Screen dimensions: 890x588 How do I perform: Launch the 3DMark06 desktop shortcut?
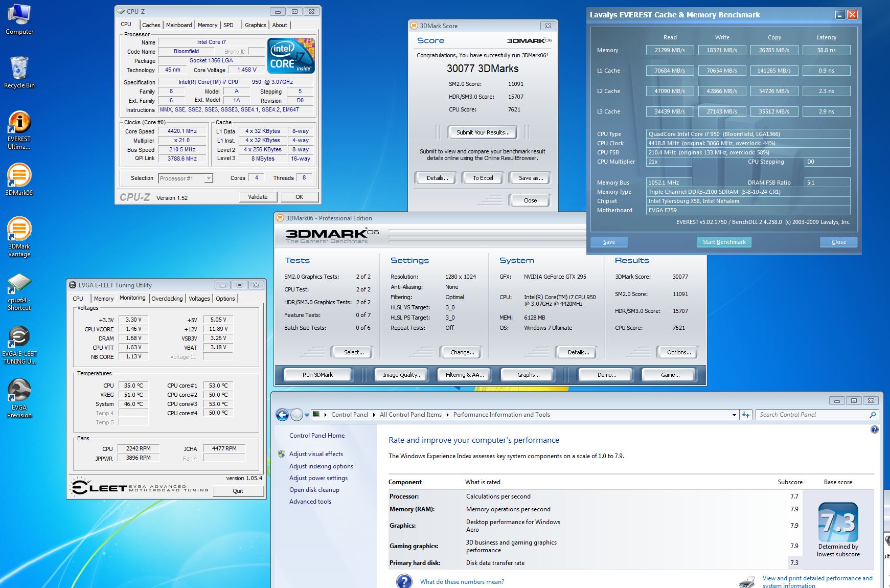coord(19,180)
